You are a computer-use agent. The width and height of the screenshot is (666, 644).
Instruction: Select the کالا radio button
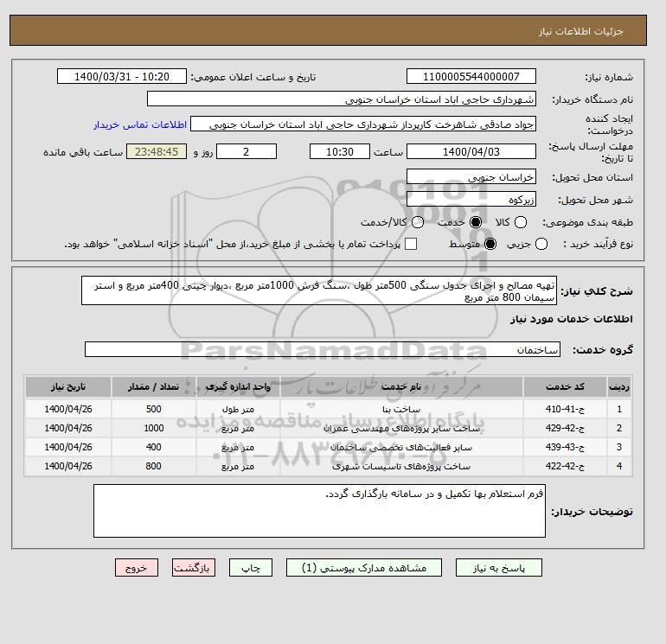521,222
